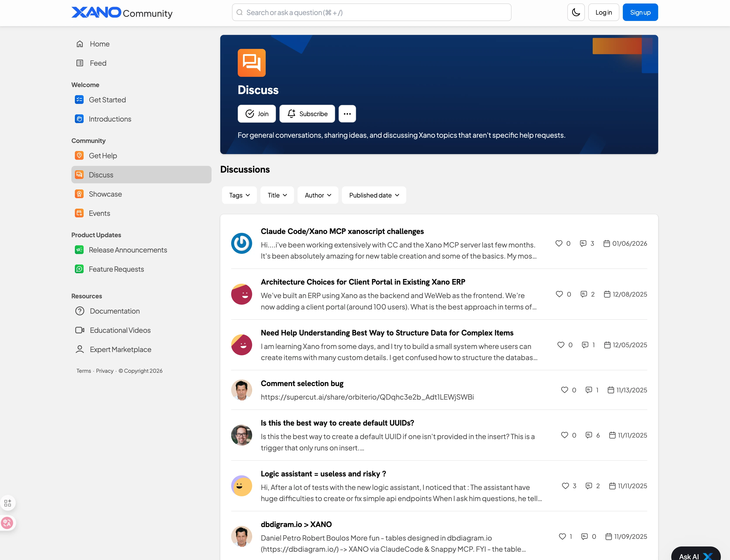Expand the Tags filter dropdown

[x=239, y=195]
